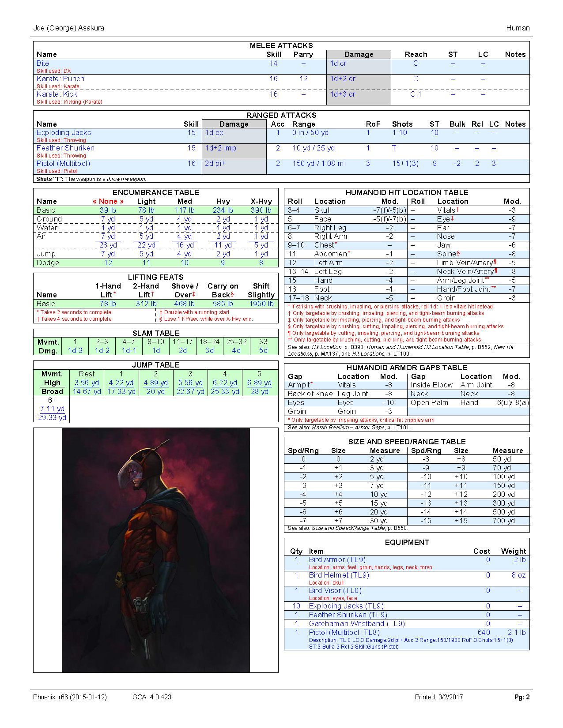This screenshot has width=563, height=728.
Task: Select the "Printed: 3/2/2017" footer date
Action: pos(439,697)
